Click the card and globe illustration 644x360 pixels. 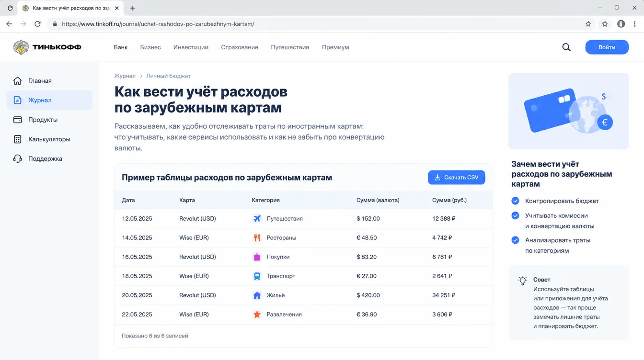click(568, 112)
